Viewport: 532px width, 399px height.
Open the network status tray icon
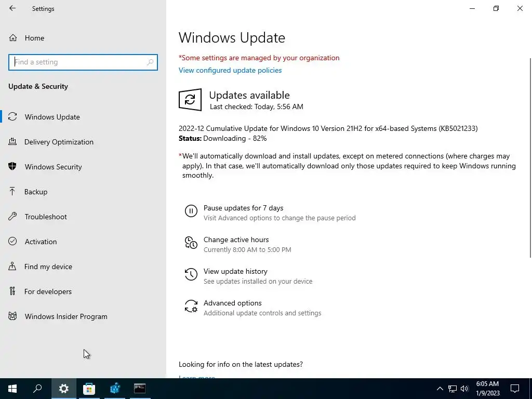click(453, 389)
